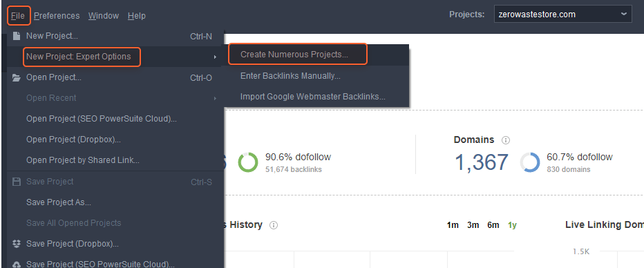Select Open Project (Dropbox)...
This screenshot has height=268, width=644.
click(x=115, y=140)
